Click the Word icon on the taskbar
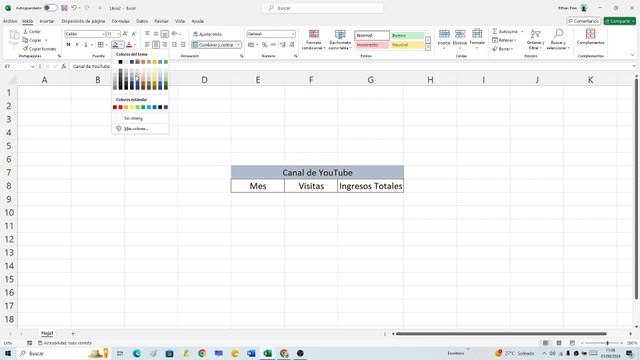The image size is (640, 360). point(251,353)
